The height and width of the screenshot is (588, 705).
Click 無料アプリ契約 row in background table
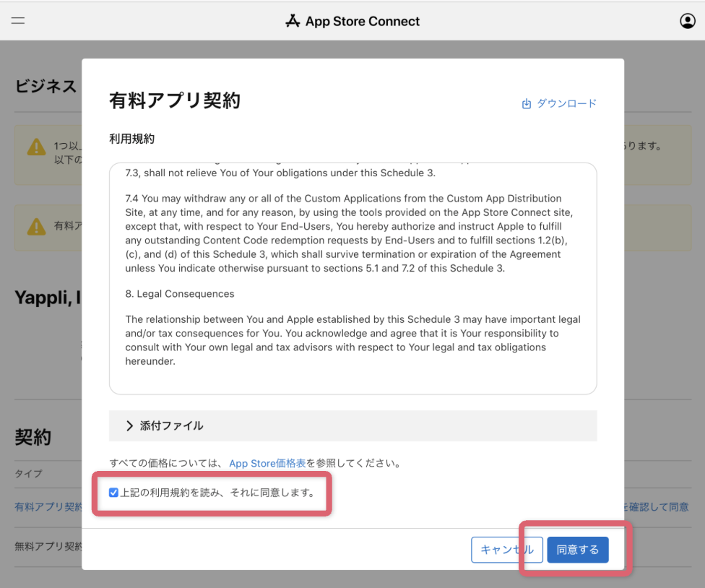tap(48, 547)
